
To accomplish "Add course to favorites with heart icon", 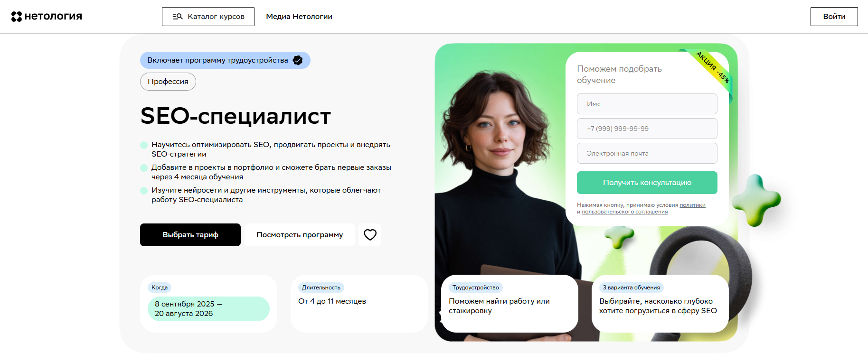I will pos(370,235).
